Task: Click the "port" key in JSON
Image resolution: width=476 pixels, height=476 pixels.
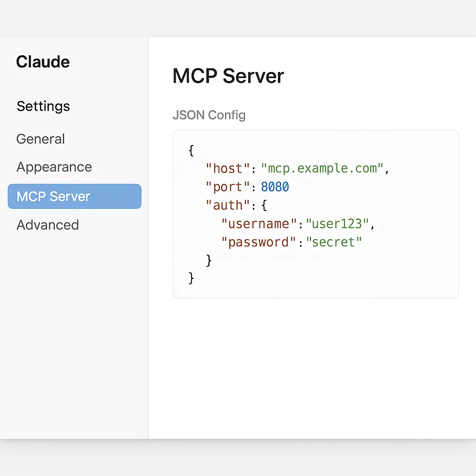Action: (228, 187)
